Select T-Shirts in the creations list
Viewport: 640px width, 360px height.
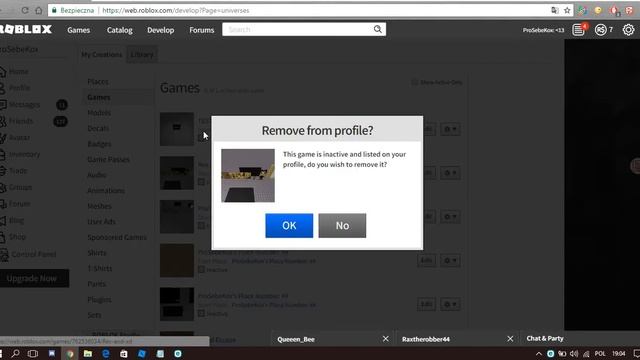coord(100,268)
